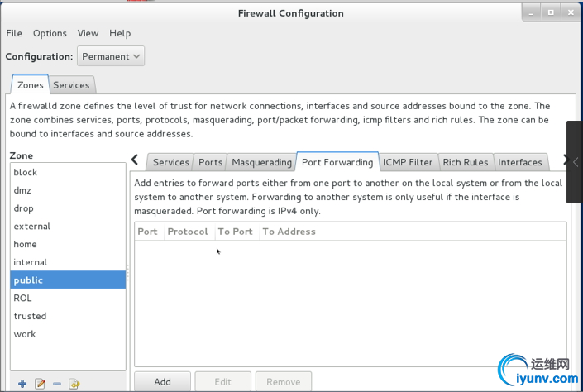This screenshot has height=392, width=583.
Task: Switch to the Services top tab
Action: [x=71, y=85]
